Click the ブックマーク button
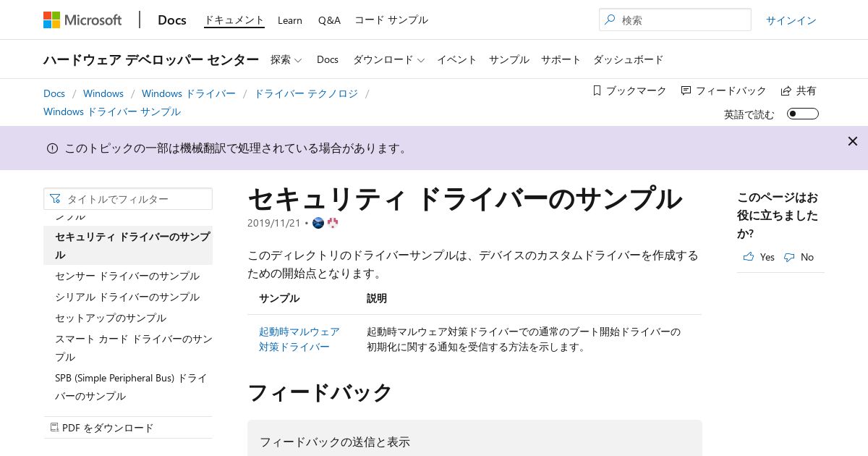868x456 pixels. tap(629, 90)
